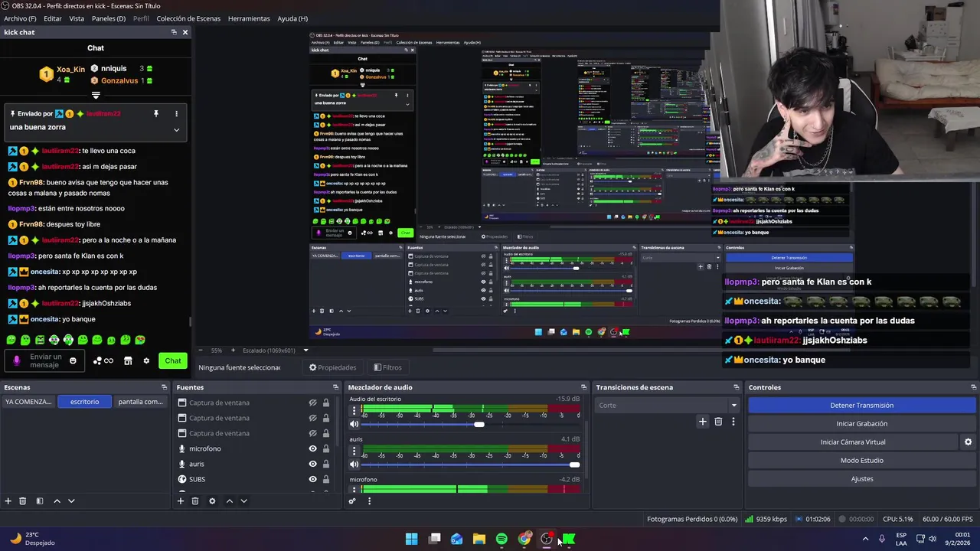Open Editar menu
The image size is (980, 551).
[x=53, y=18]
